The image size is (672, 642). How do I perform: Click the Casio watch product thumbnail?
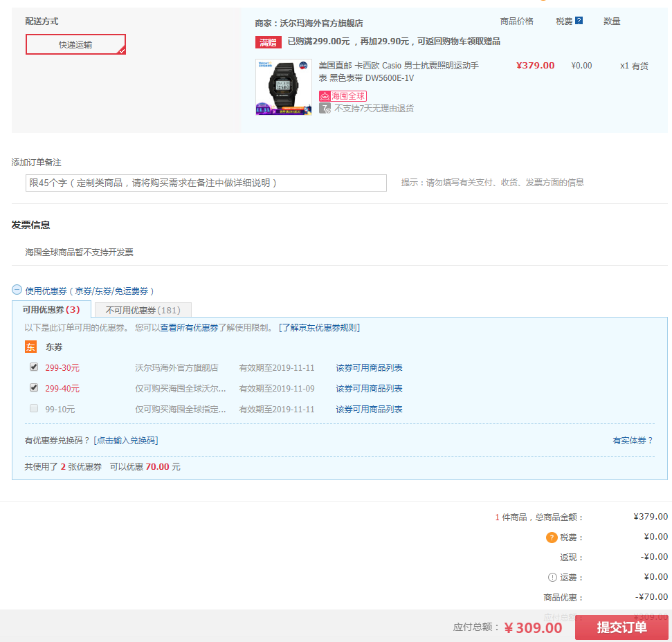click(x=284, y=87)
